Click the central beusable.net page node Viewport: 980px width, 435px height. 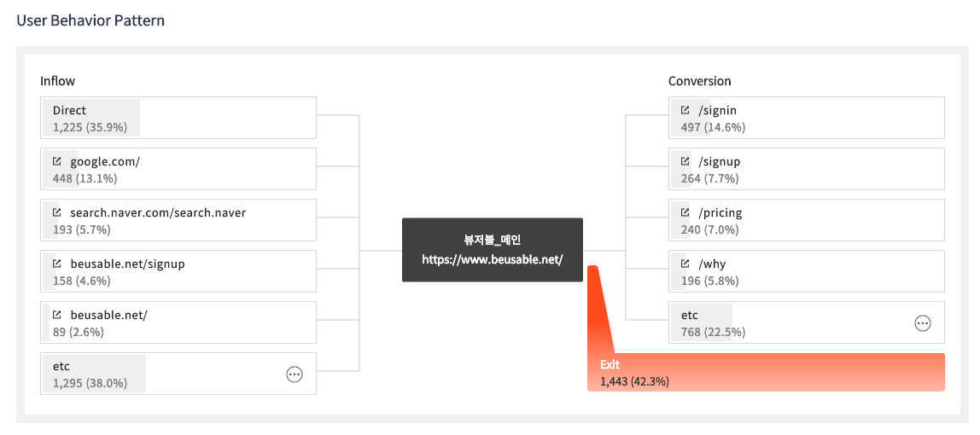pyautogui.click(x=493, y=250)
